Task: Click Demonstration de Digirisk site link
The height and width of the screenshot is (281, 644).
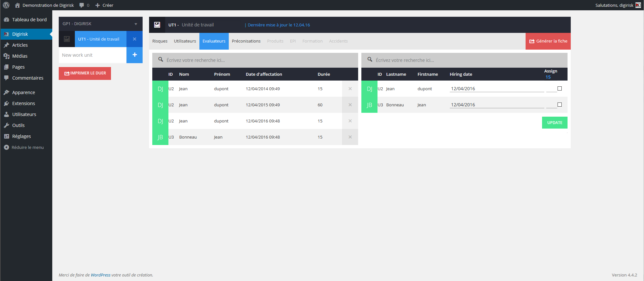Action: (45, 5)
